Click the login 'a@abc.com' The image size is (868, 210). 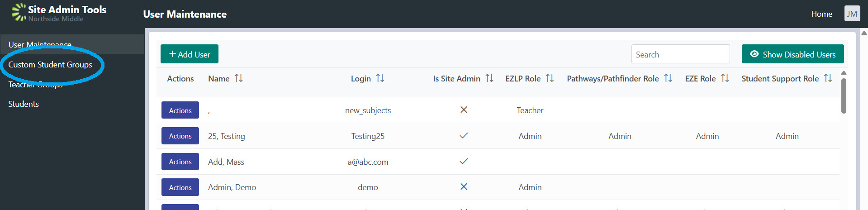368,162
